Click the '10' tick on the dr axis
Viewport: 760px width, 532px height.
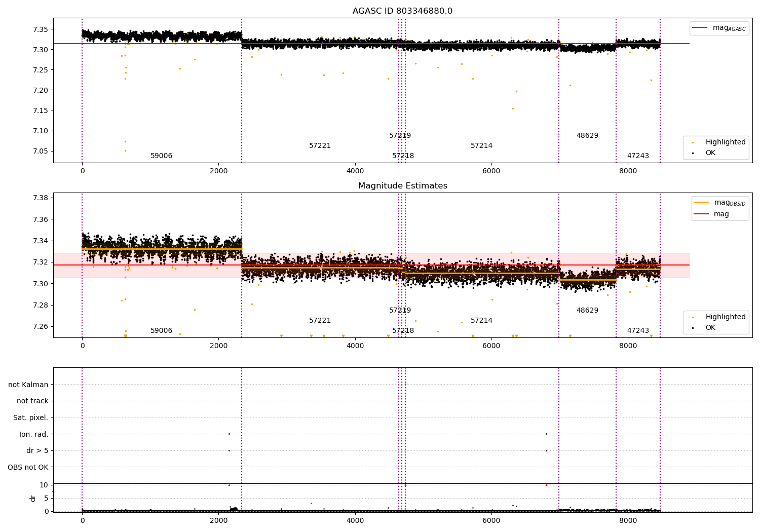point(44,485)
